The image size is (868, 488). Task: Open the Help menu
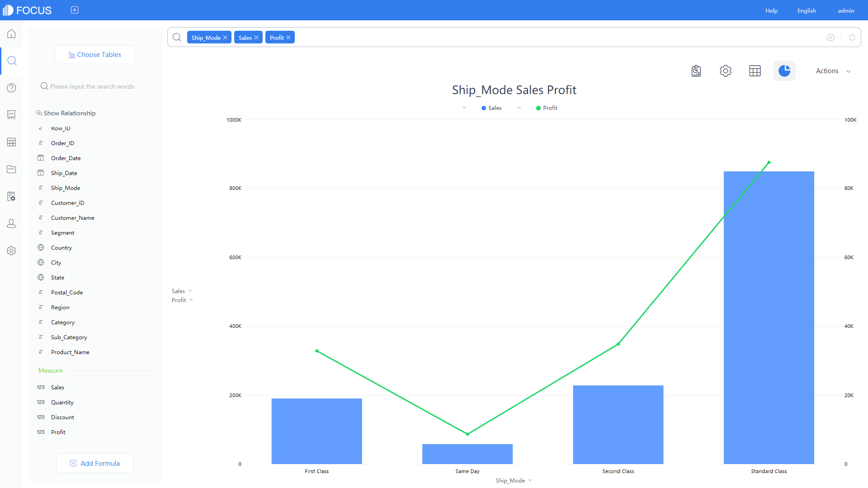click(x=771, y=10)
